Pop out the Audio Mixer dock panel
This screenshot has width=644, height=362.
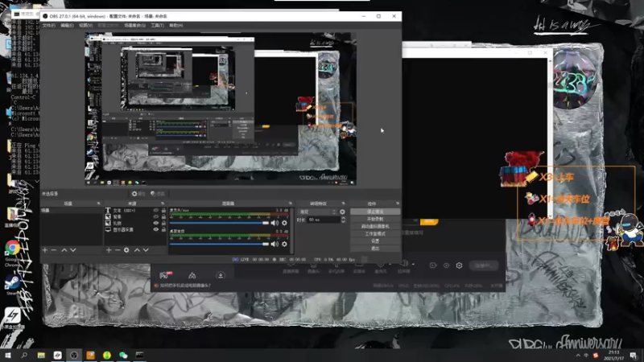(291, 204)
